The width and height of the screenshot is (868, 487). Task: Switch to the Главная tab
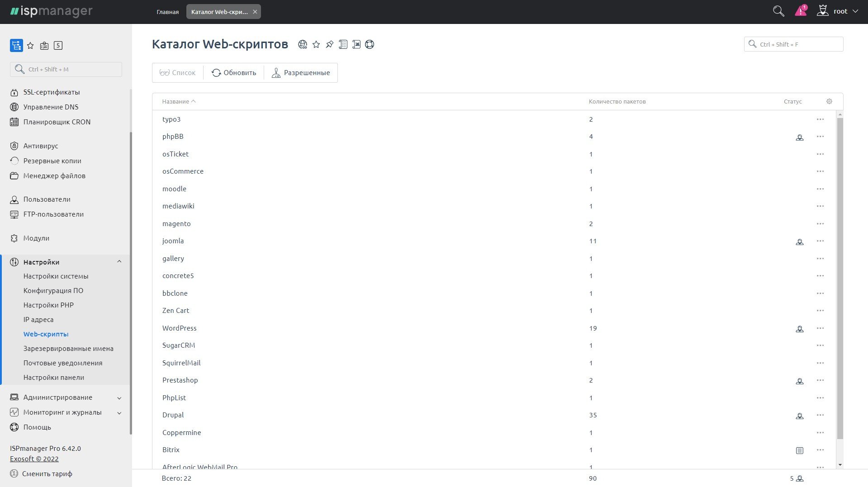[x=167, y=12]
